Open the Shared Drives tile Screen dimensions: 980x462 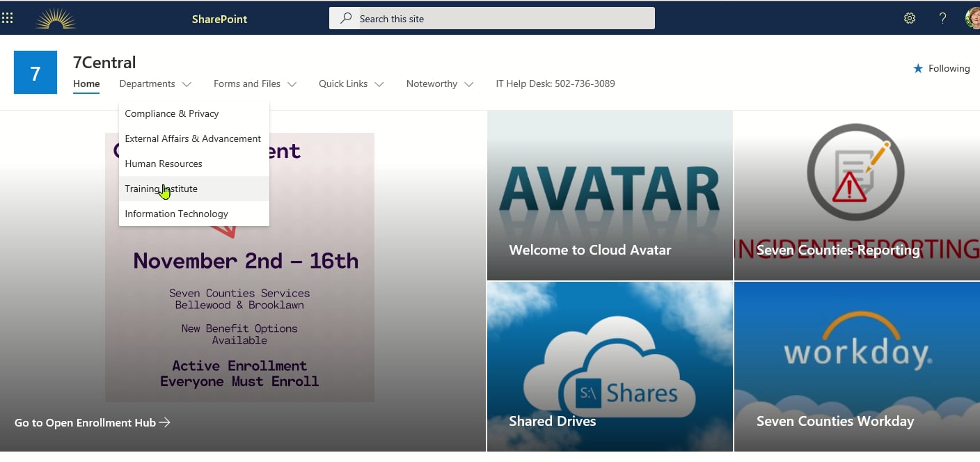[610, 367]
